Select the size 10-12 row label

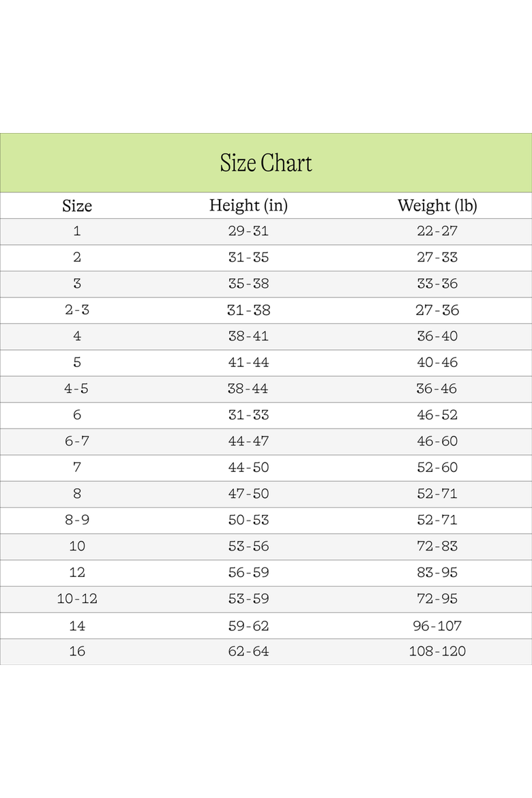(77, 599)
